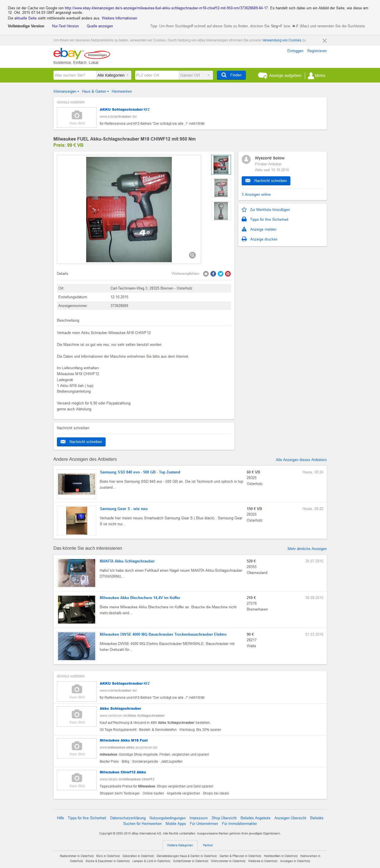Open www.contorion.de Akku Schlagschrauber ad
380x868 pixels.
[120, 709]
